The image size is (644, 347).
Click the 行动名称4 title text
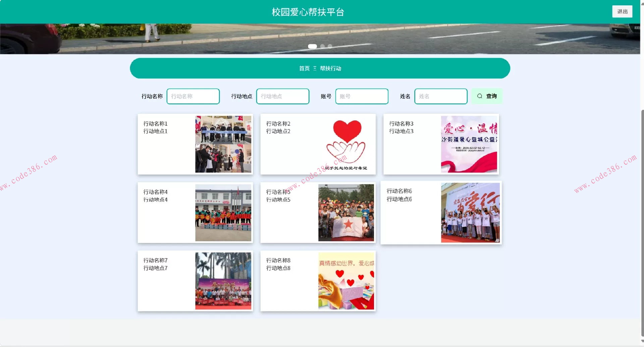click(155, 192)
